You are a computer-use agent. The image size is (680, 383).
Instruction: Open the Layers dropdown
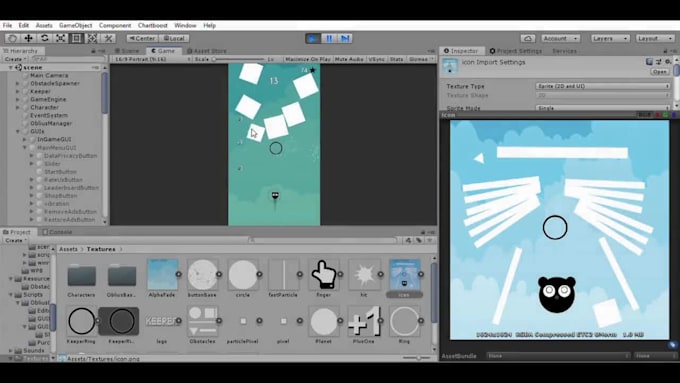[x=610, y=38]
